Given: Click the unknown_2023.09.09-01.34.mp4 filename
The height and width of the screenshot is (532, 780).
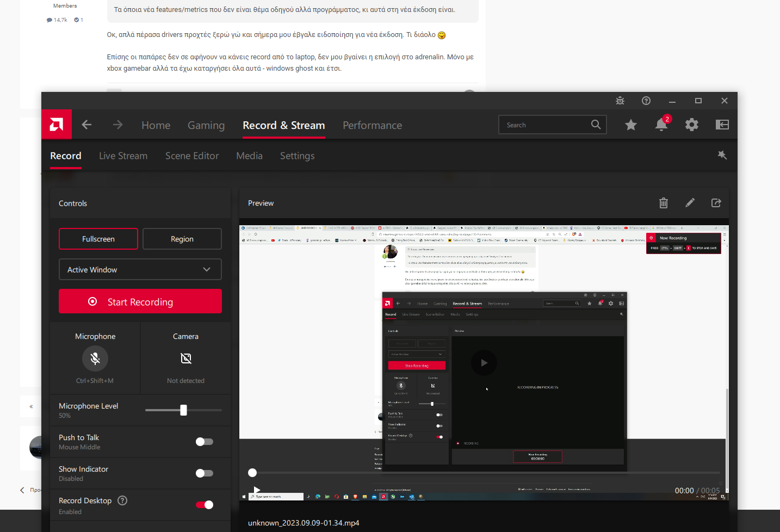Looking at the screenshot, I should (x=304, y=523).
